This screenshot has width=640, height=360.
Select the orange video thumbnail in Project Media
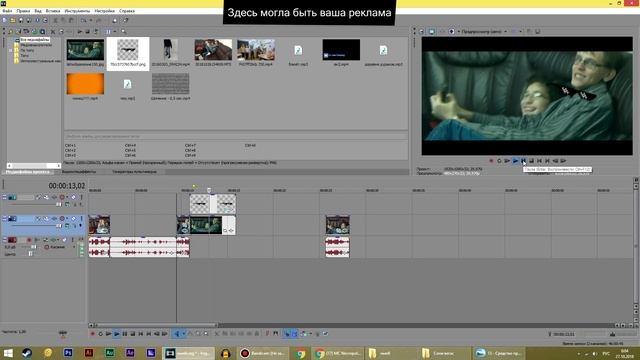tap(85, 84)
